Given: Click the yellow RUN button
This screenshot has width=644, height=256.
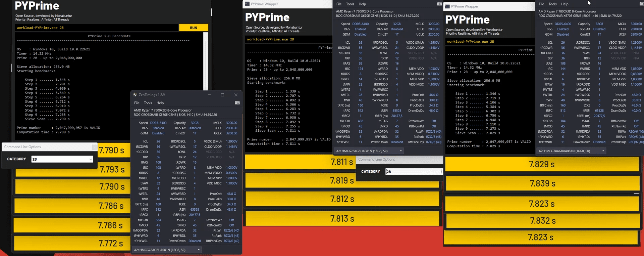Looking at the screenshot, I should click(194, 28).
